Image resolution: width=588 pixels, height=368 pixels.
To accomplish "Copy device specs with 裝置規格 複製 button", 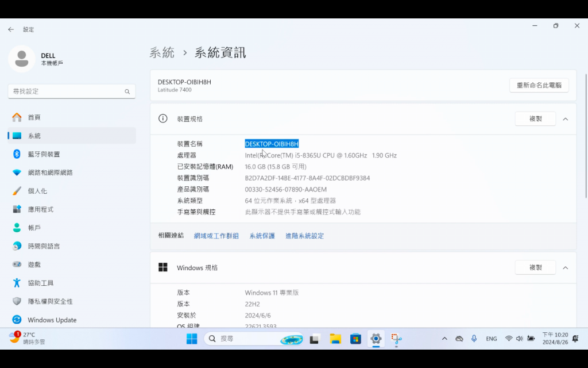I will pos(535,118).
